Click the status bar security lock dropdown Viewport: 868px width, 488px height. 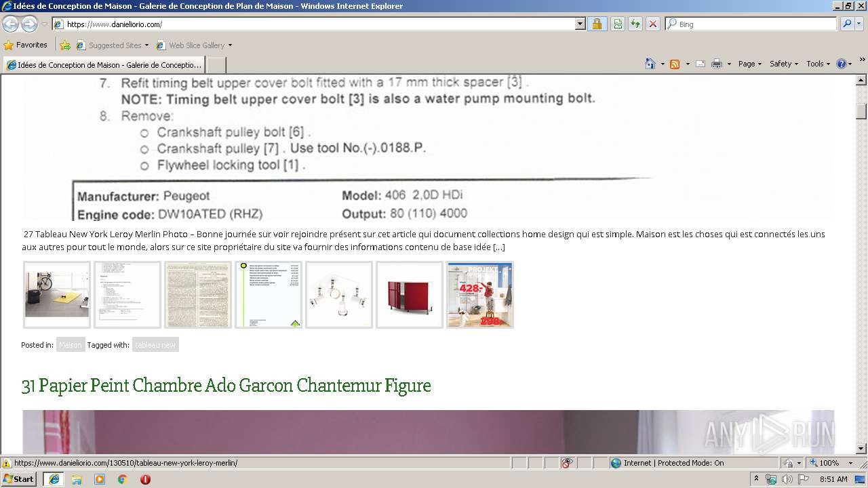point(790,463)
